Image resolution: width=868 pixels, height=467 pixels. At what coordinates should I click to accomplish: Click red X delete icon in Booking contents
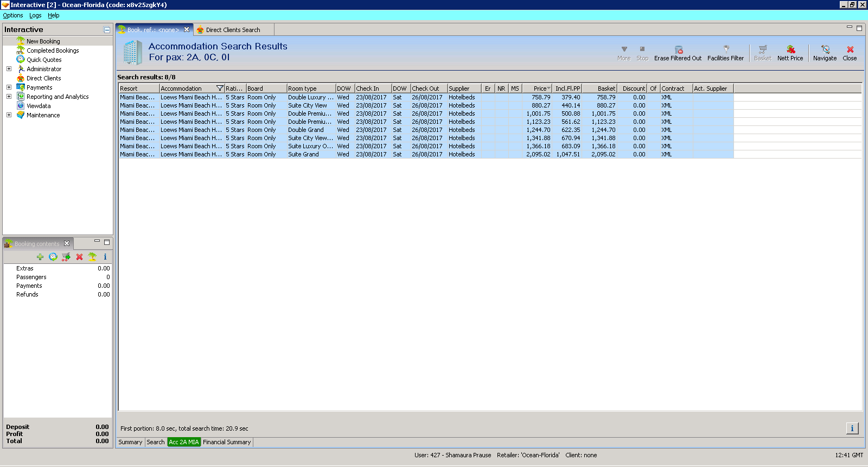coord(79,257)
